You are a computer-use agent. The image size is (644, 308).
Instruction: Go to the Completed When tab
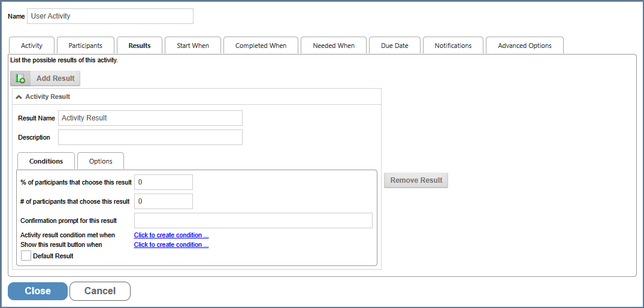click(x=261, y=46)
